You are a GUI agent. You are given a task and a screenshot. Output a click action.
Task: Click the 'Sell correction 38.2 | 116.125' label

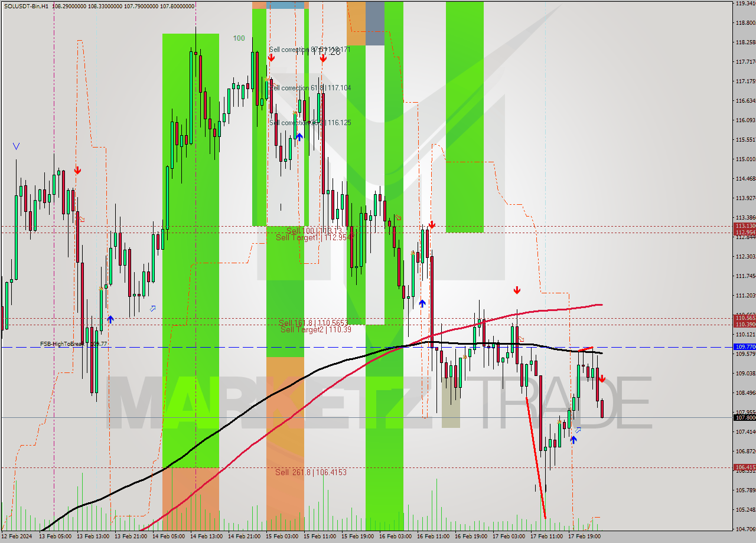pos(310,123)
